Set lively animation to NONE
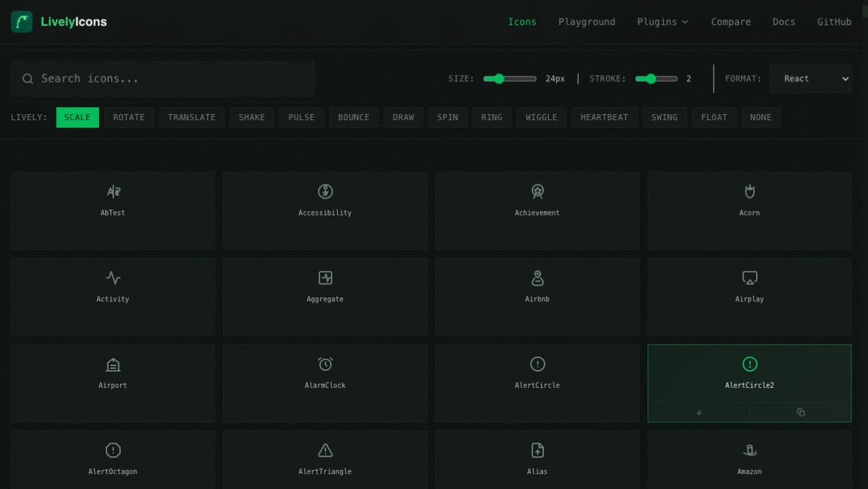The width and height of the screenshot is (868, 489). coord(761,117)
